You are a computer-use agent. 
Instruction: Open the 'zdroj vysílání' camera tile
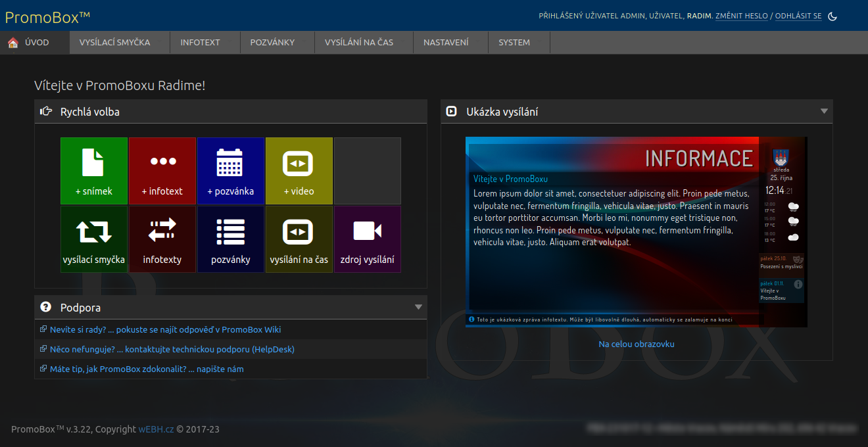[x=368, y=239]
